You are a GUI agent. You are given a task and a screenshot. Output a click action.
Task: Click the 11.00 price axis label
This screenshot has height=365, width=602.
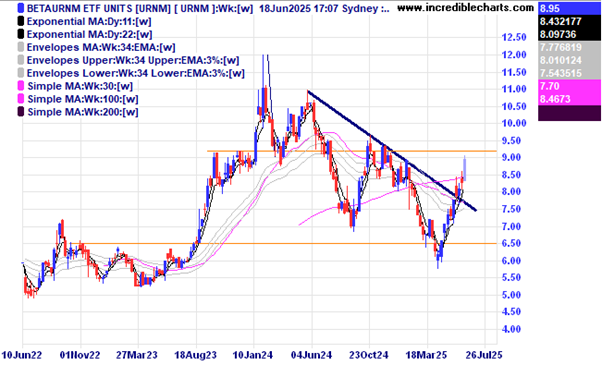tap(514, 89)
